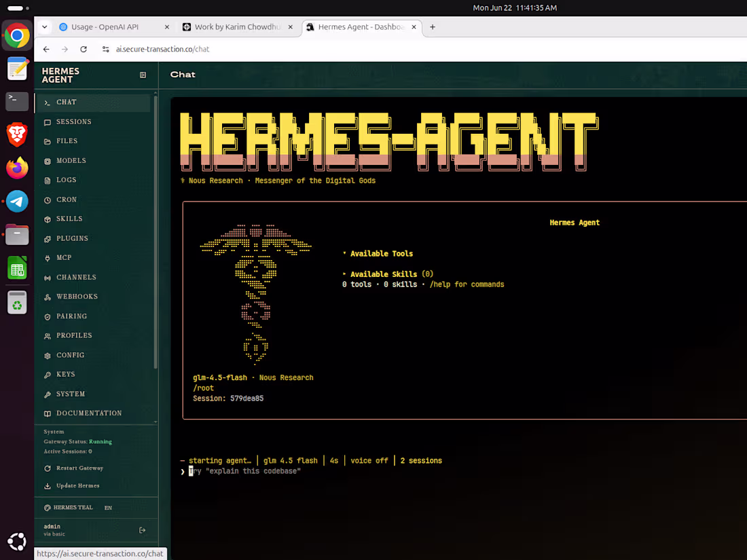Viewport: 747px width, 560px height.
Task: Click the sidebar scrollbar
Action: pyautogui.click(x=156, y=231)
